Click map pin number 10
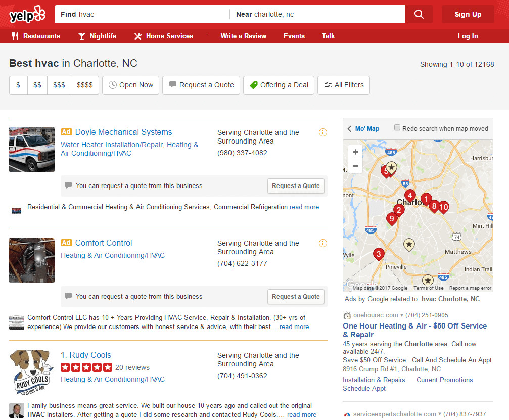This screenshot has width=509, height=420. [444, 207]
